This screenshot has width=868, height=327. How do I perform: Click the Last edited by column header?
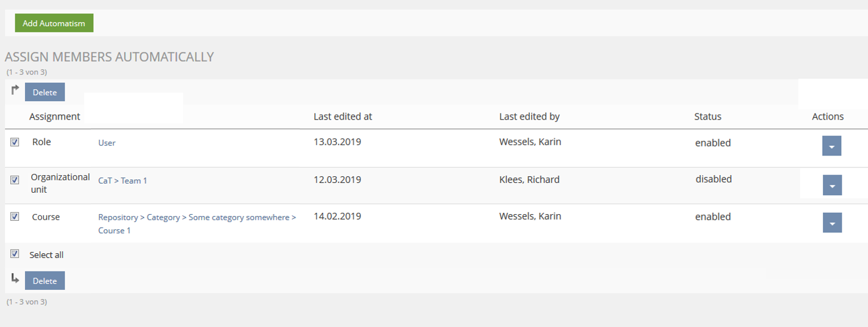tap(529, 117)
